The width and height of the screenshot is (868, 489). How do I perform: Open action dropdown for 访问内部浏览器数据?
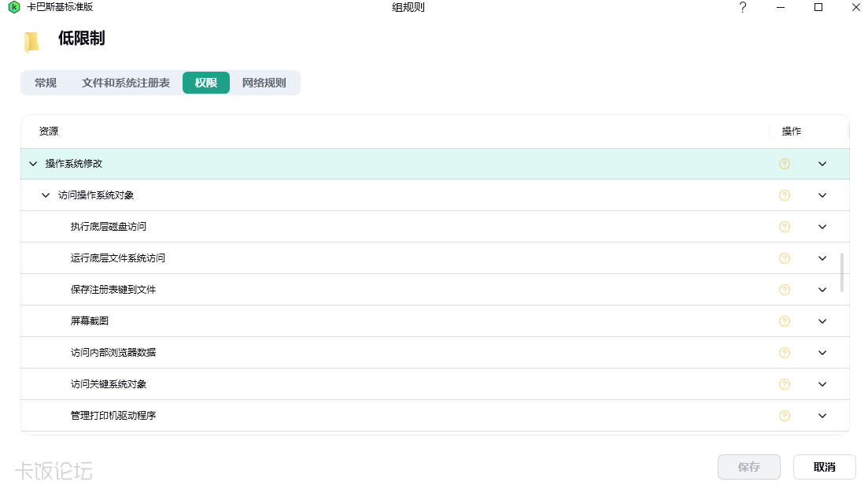[822, 353]
